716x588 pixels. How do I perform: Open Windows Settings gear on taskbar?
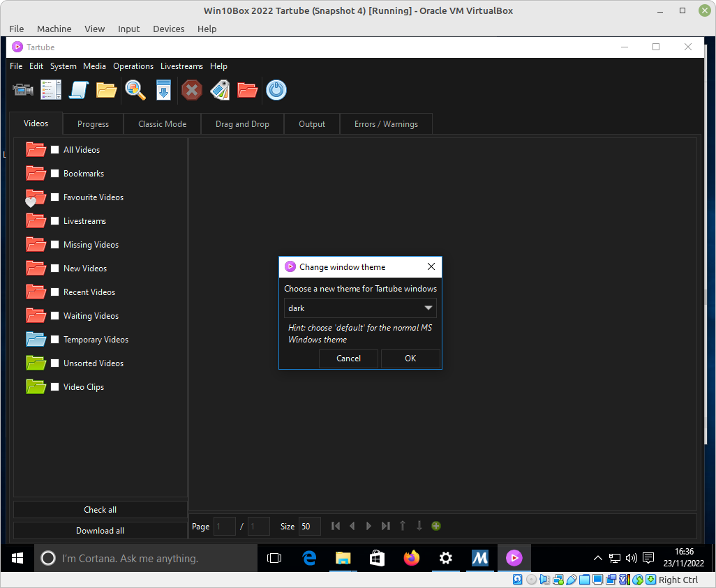[x=446, y=558]
